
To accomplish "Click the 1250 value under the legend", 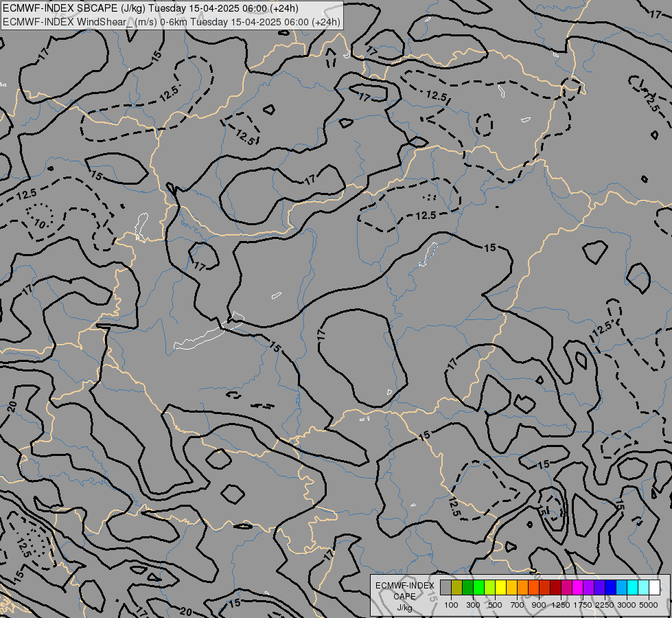I will (x=561, y=605).
